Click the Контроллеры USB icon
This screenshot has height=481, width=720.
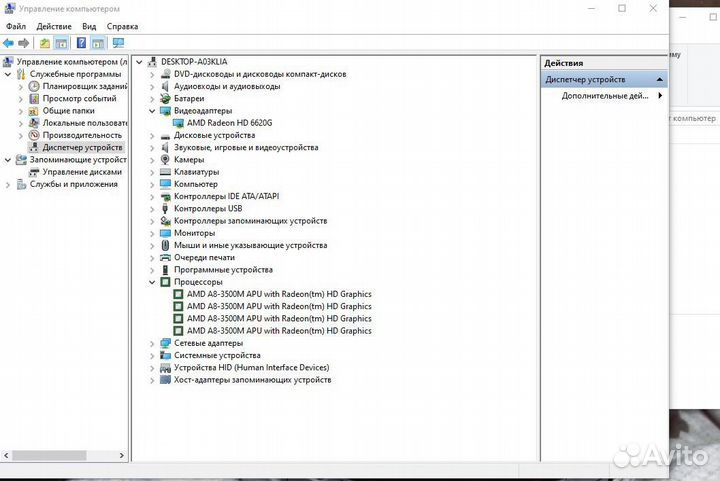[x=165, y=208]
